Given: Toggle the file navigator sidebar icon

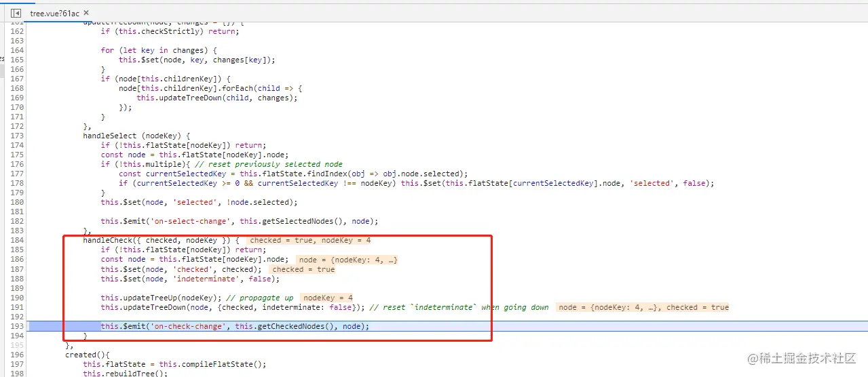Looking at the screenshot, I should 16,13.
